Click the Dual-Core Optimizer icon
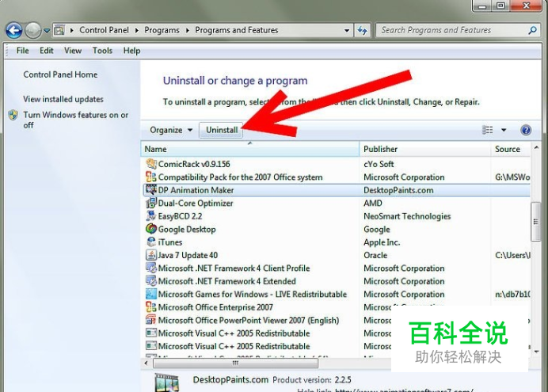The width and height of the screenshot is (548, 392). tap(151, 203)
